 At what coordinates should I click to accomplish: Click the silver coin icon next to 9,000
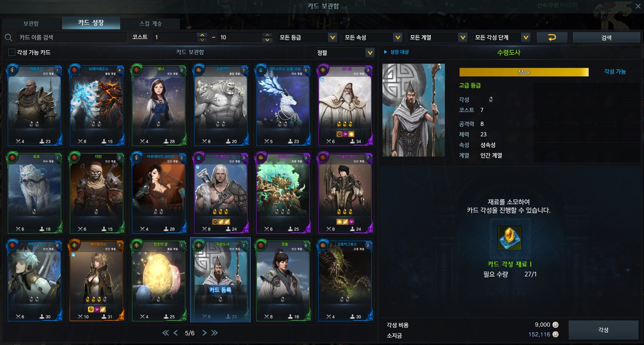tap(556, 325)
